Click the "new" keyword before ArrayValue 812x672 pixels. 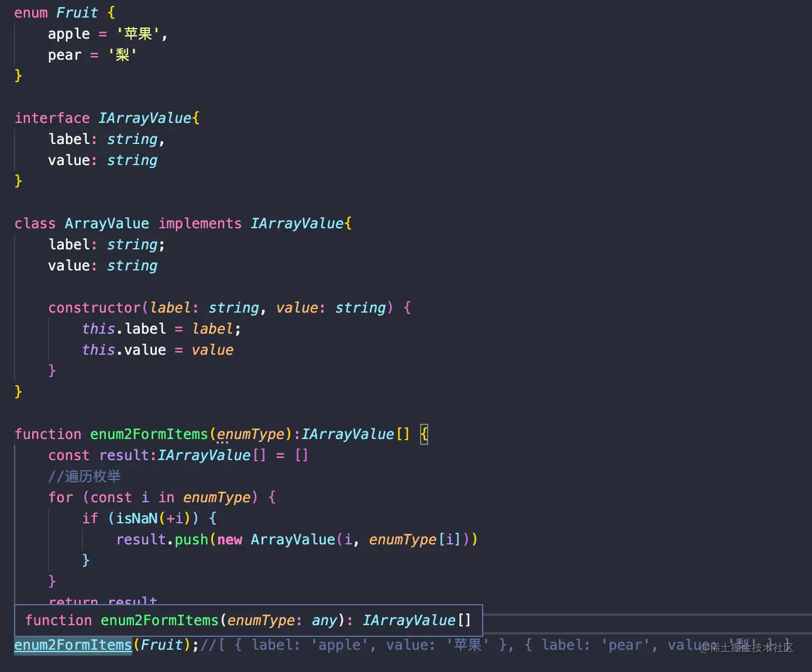tap(230, 539)
